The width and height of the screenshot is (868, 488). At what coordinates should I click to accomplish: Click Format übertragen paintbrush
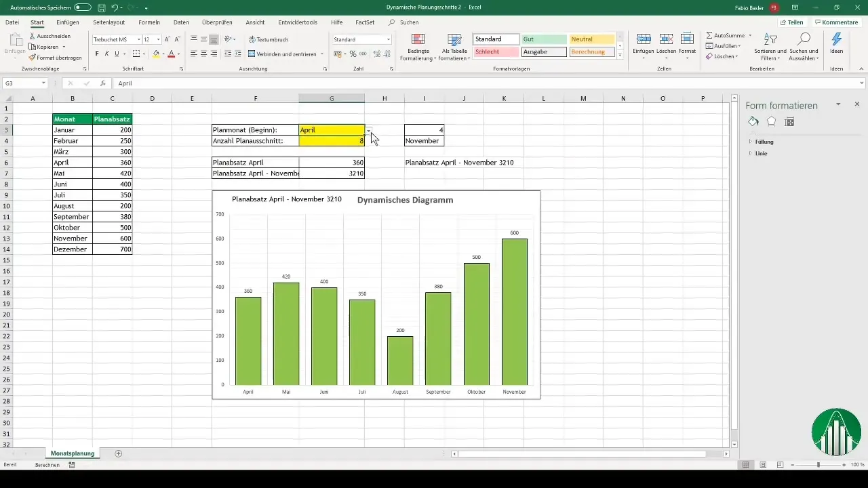pyautogui.click(x=33, y=58)
